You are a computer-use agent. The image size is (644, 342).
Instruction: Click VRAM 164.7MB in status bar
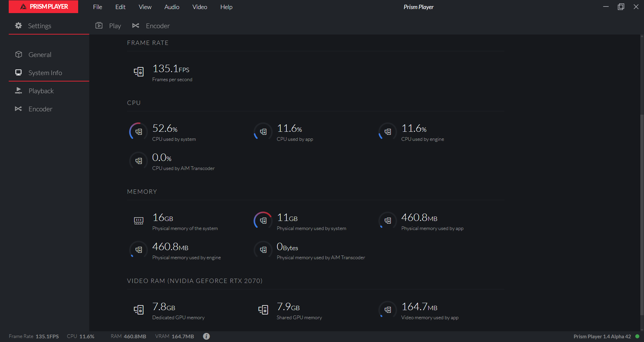click(174, 336)
